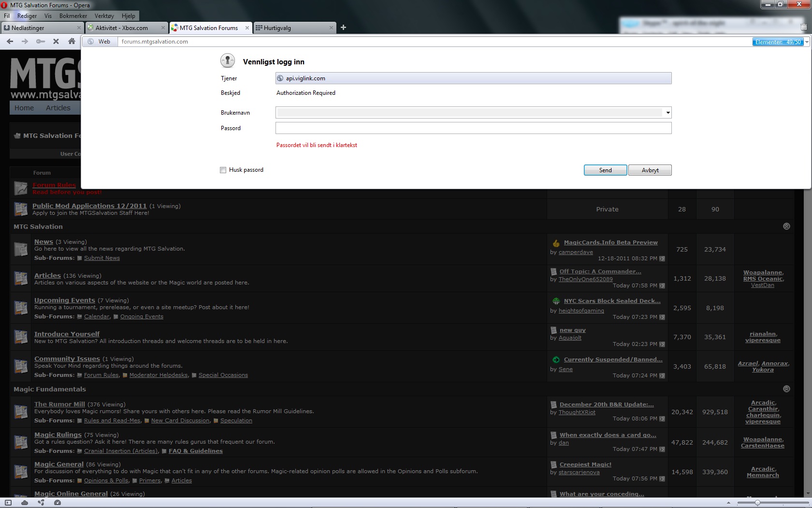The height and width of the screenshot is (508, 812).
Task: Open the closed tabs trash icon
Action: click(x=804, y=28)
